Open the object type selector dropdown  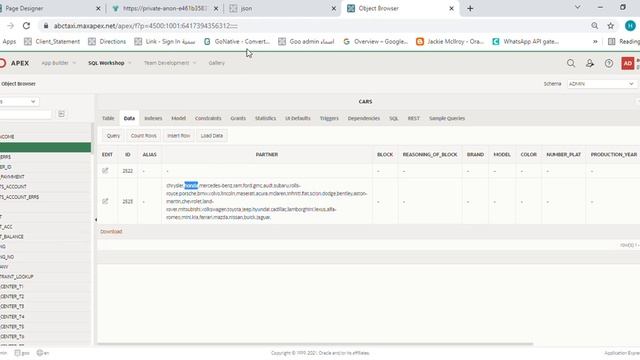point(19,101)
